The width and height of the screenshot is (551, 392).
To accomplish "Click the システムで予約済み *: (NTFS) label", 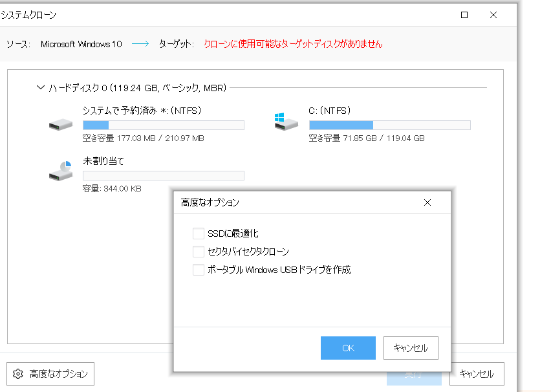I will (x=142, y=111).
